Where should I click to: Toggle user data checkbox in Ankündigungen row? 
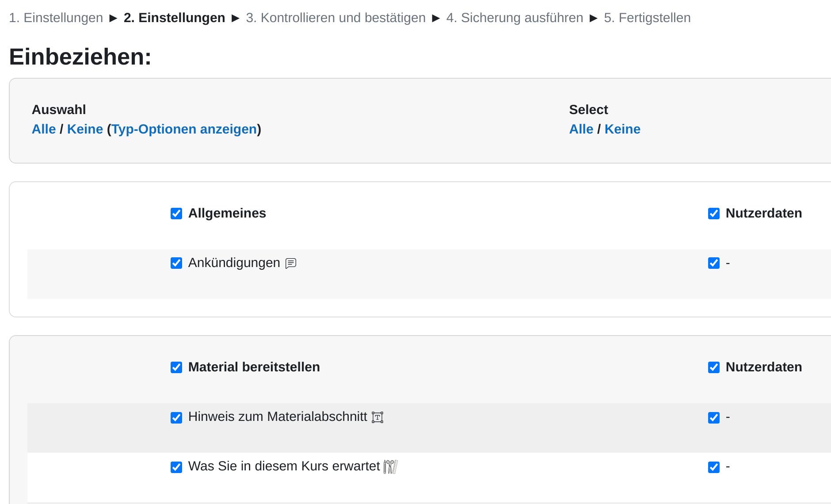pos(714,263)
